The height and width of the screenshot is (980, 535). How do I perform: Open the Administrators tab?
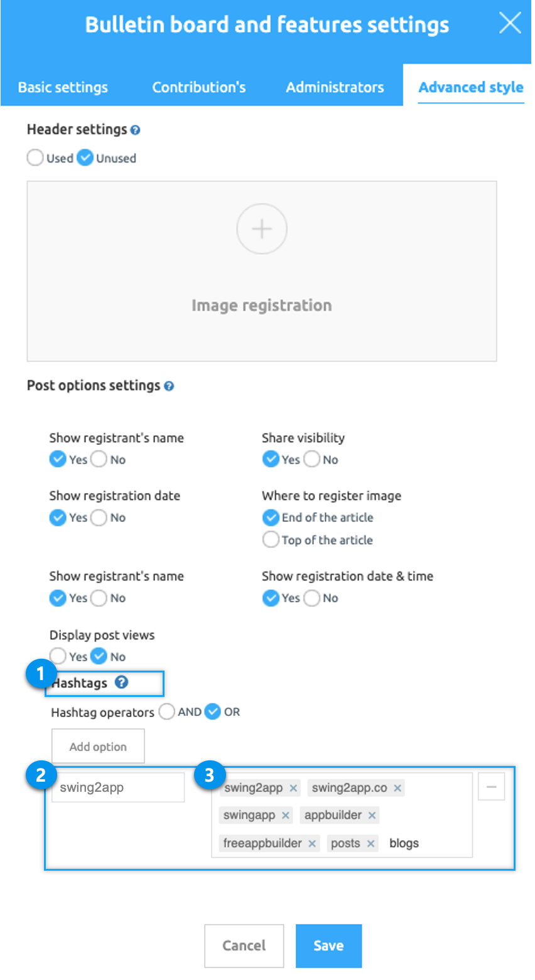335,87
